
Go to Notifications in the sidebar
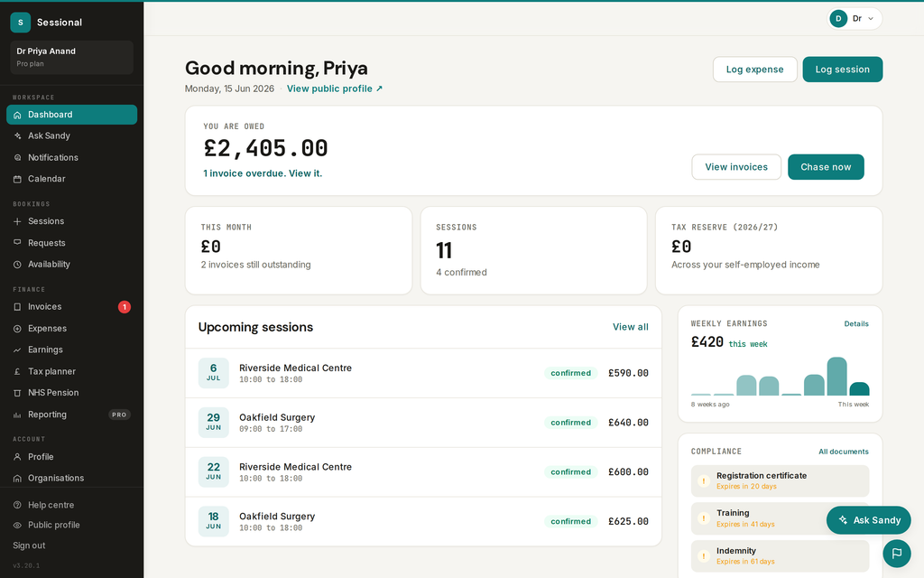(x=72, y=157)
